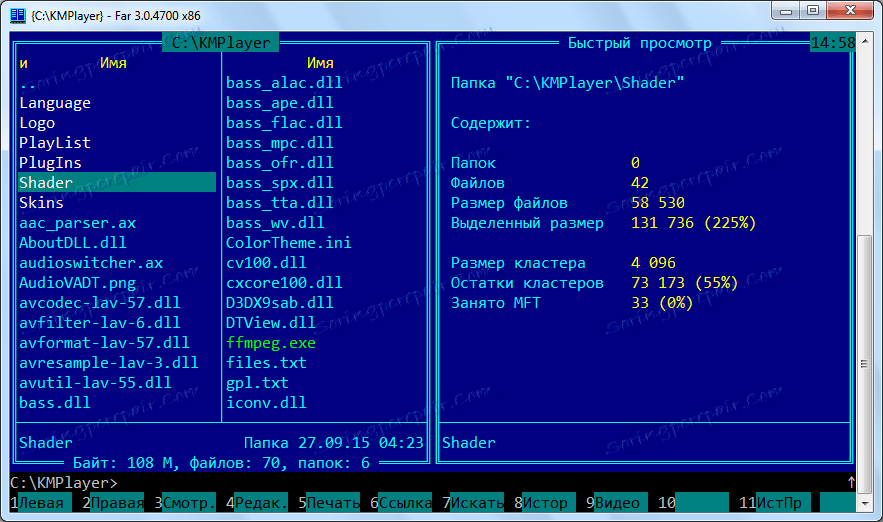Select the green ffmpeg.exe file
The image size is (883, 522).
pos(270,343)
